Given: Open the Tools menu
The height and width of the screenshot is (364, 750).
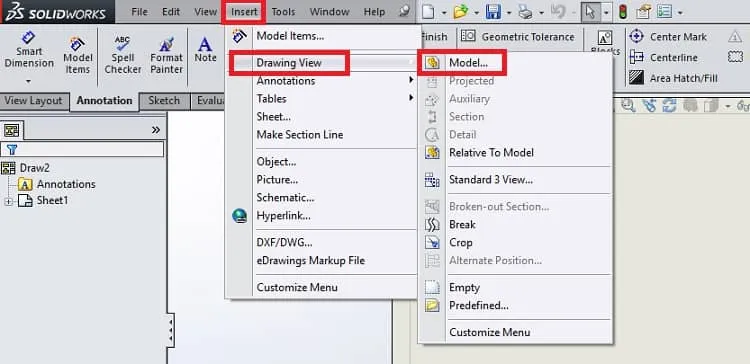Looking at the screenshot, I should point(283,12).
